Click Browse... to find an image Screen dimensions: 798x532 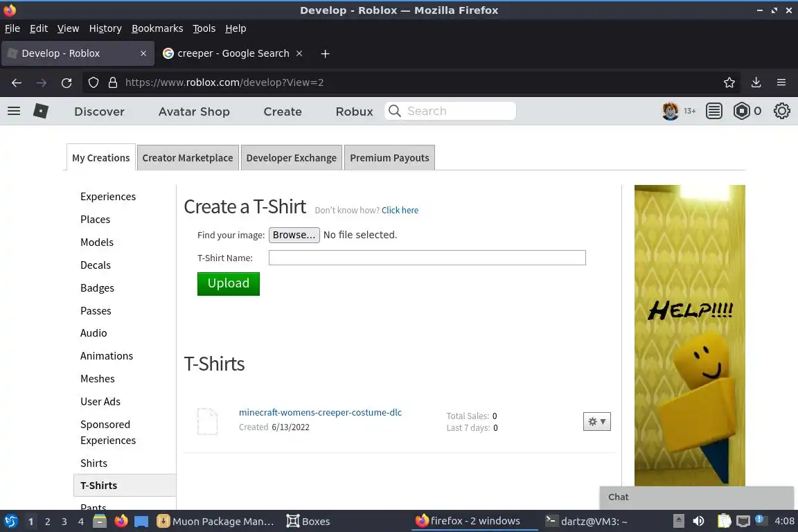click(294, 235)
